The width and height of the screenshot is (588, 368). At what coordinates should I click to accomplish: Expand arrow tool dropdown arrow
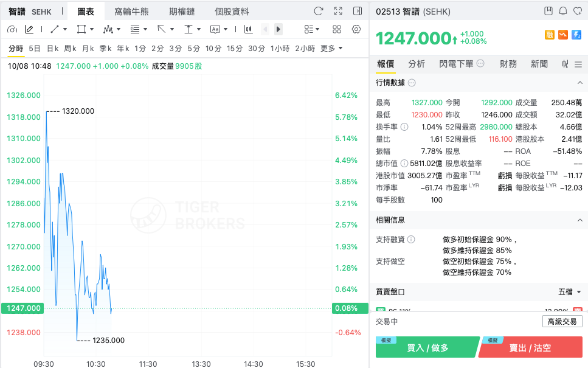[x=172, y=29]
